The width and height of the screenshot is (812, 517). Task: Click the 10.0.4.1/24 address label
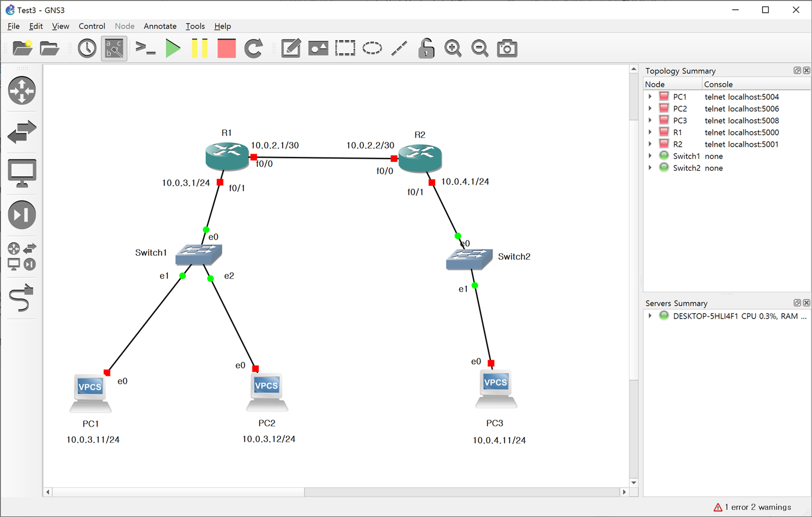(x=465, y=182)
